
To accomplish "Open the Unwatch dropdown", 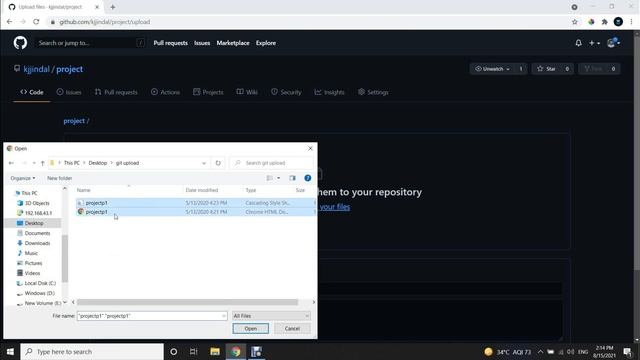I will pyautogui.click(x=493, y=69).
